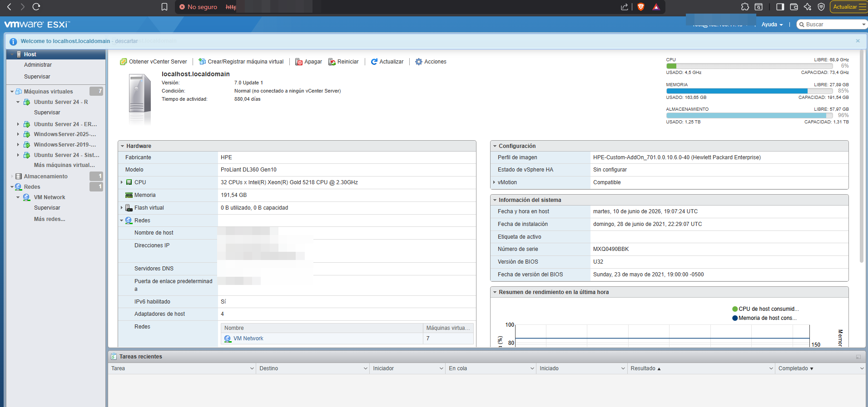Collapse the Redes section in Hardware
This screenshot has width=868, height=407.
[122, 221]
